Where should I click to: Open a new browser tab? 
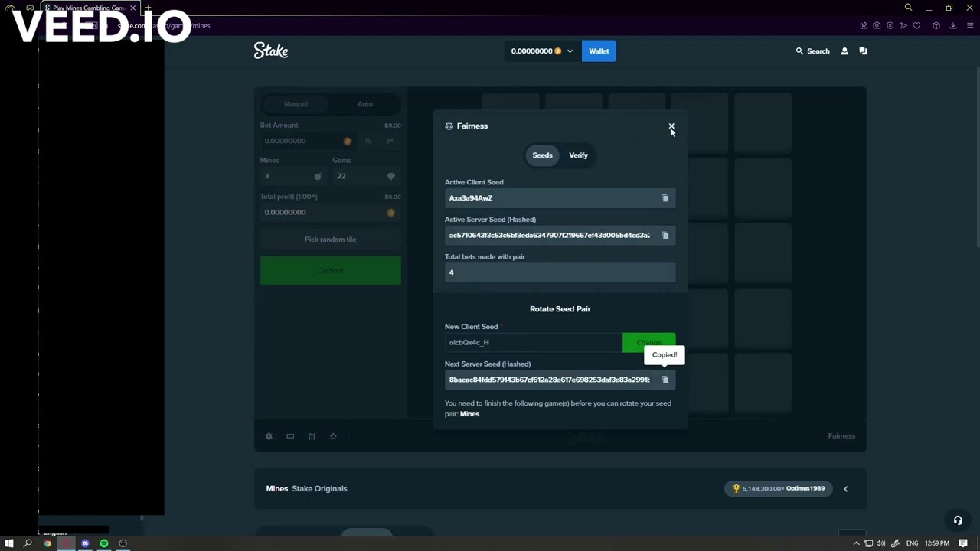(x=148, y=8)
